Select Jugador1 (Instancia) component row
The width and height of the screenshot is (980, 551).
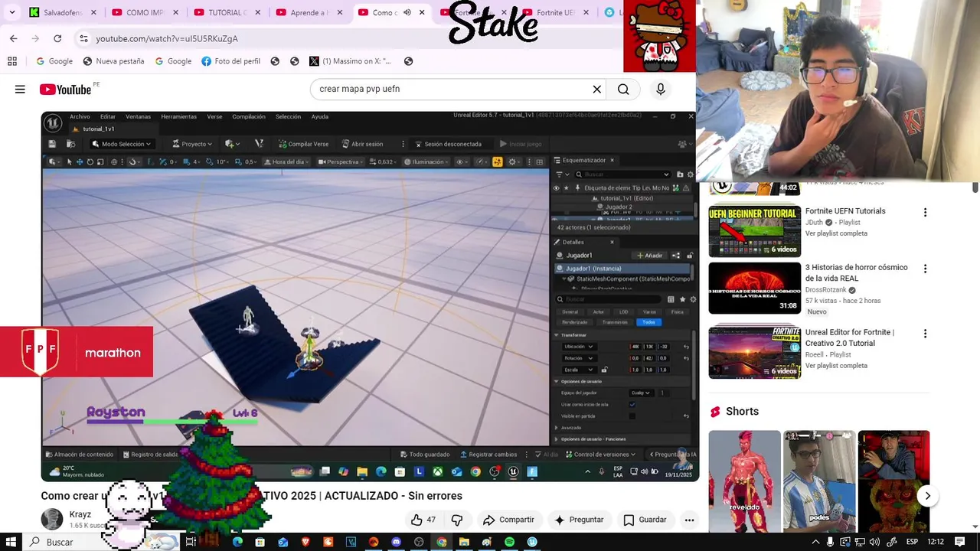click(x=622, y=269)
